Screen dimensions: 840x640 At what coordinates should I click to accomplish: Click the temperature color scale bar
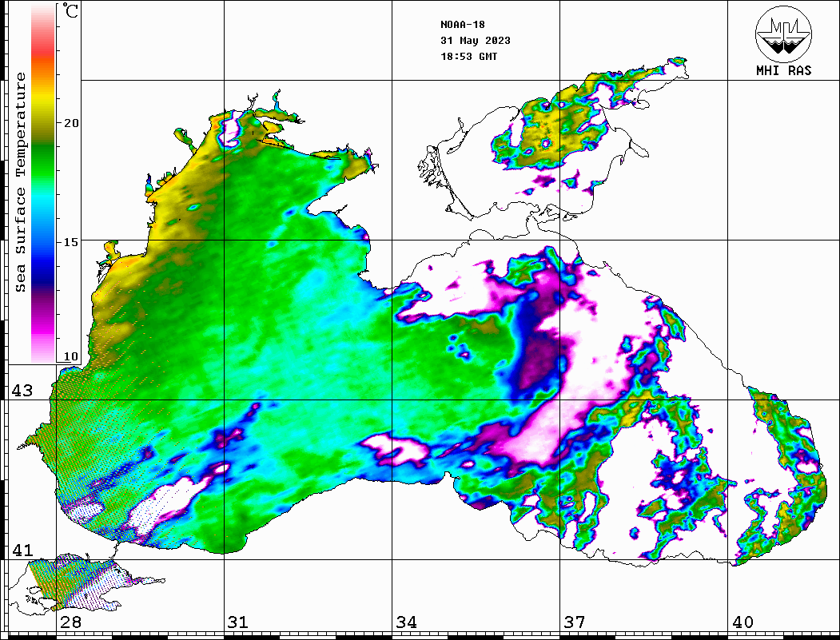coord(43,184)
